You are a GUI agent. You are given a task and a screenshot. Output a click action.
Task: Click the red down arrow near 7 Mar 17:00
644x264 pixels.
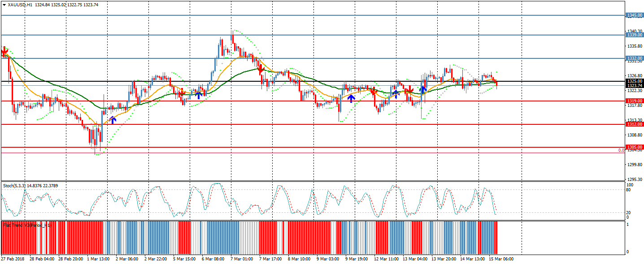(260, 69)
